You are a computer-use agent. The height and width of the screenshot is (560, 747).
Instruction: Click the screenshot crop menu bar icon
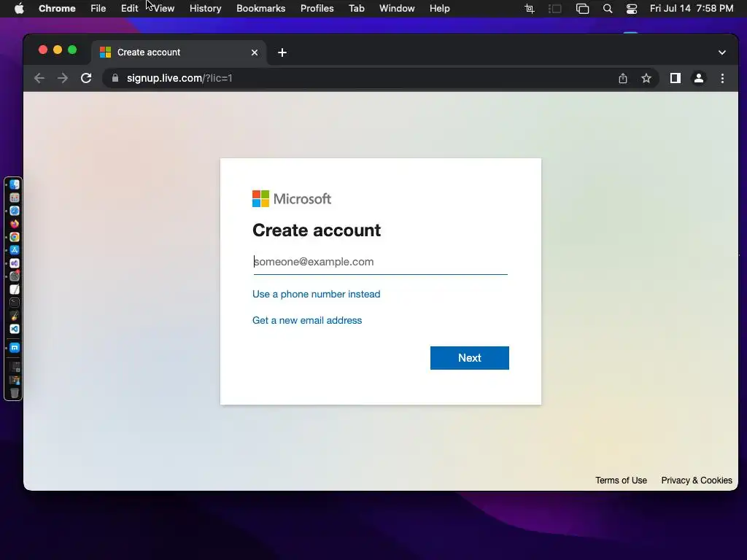530,9
